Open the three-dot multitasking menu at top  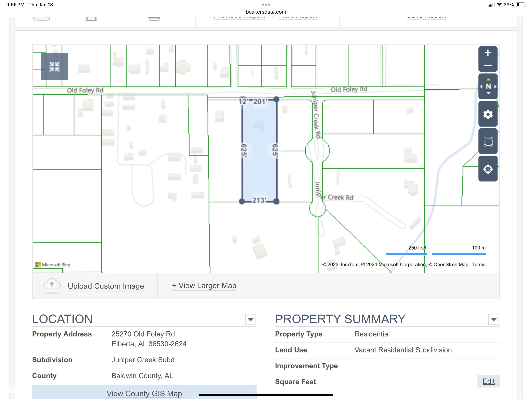[266, 4]
